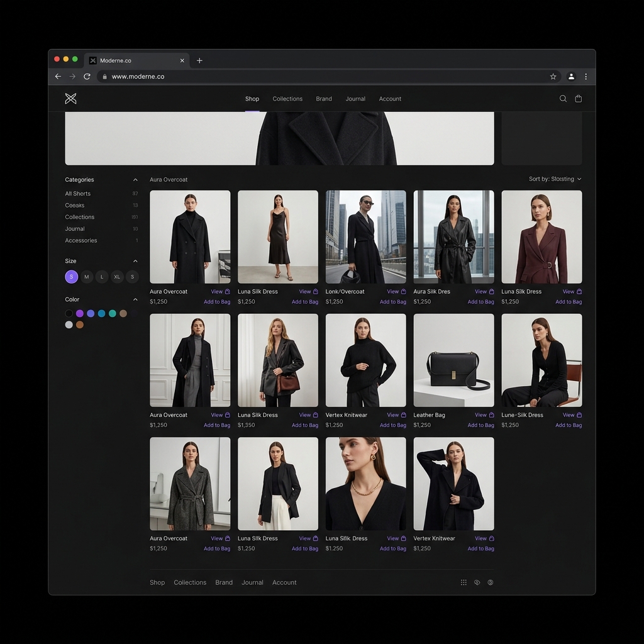Select size XL
Screen dimensions: 644x644
pyautogui.click(x=117, y=277)
